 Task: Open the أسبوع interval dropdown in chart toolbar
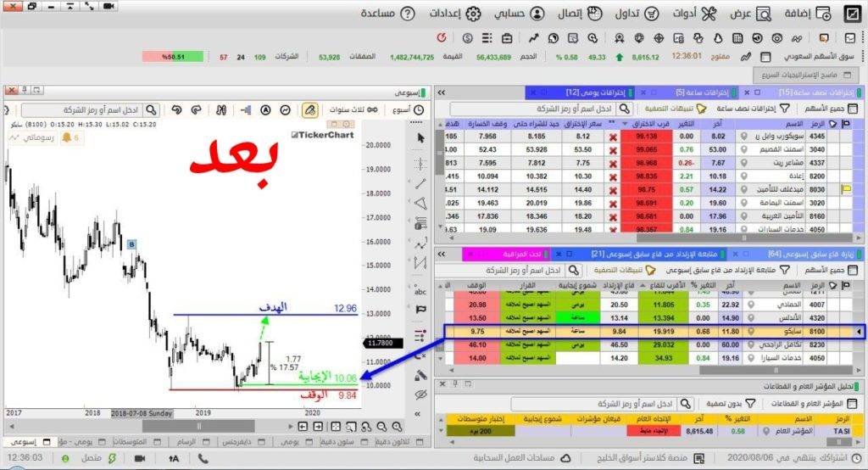(408, 109)
